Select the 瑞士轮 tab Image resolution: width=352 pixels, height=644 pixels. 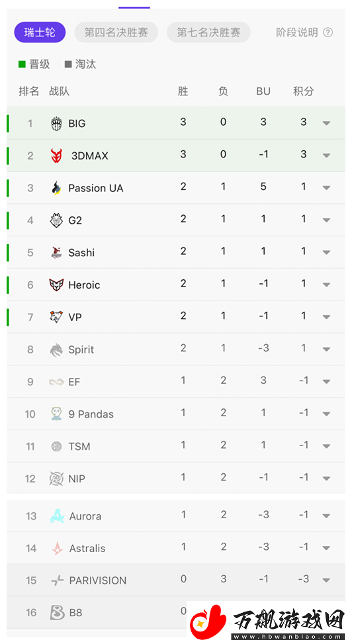[x=40, y=32]
